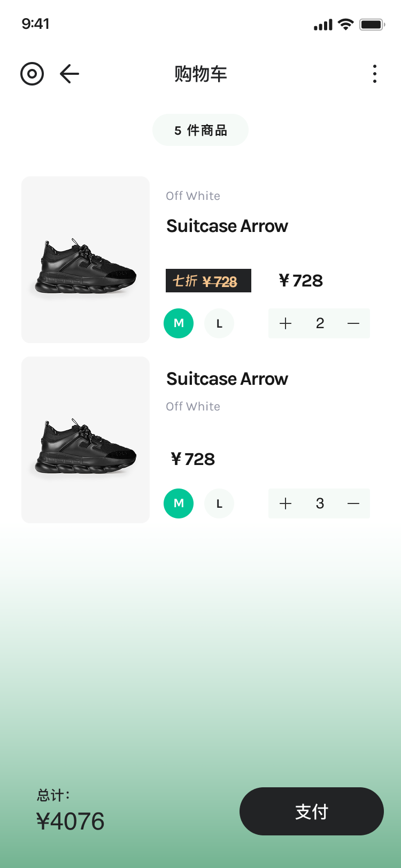The image size is (401, 868).
Task: Tap the back arrow icon
Action: (70, 74)
